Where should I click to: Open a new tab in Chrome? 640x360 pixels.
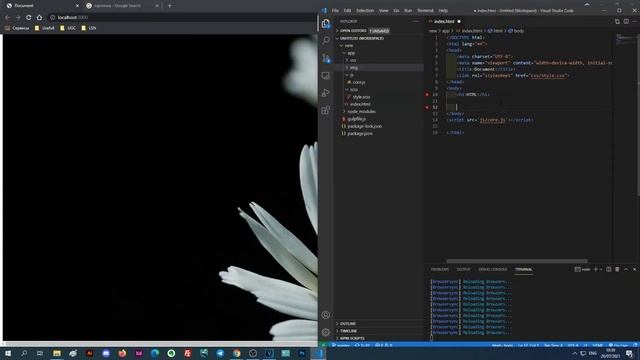pos(170,6)
